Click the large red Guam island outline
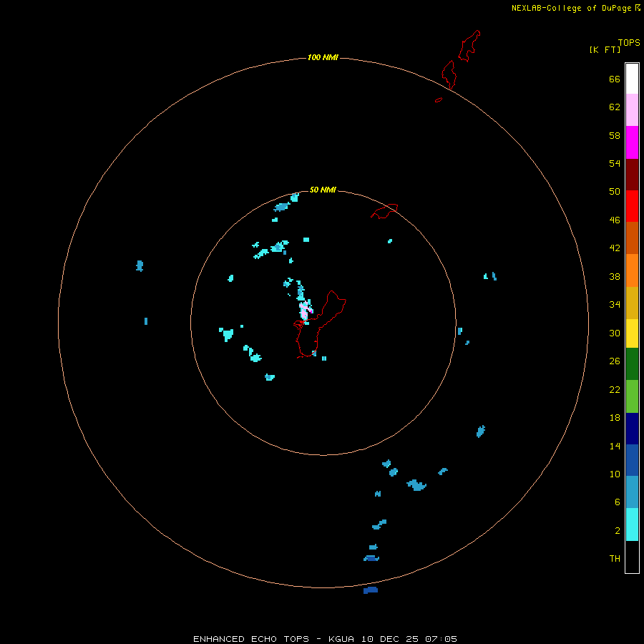Screen dimensions: 644x644 click(321, 324)
